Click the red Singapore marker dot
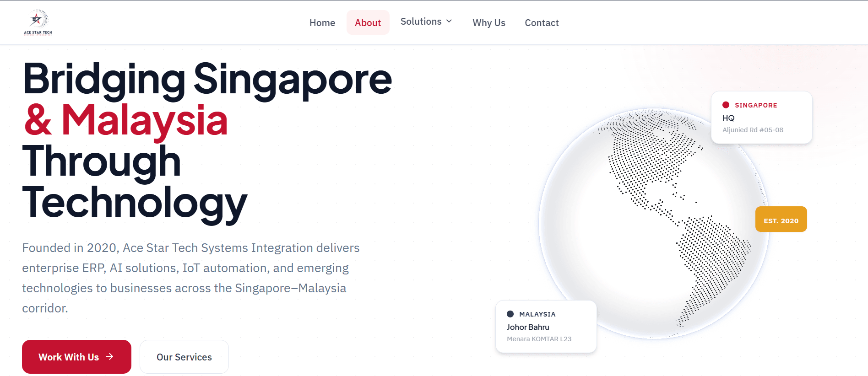868x376 pixels. point(726,105)
